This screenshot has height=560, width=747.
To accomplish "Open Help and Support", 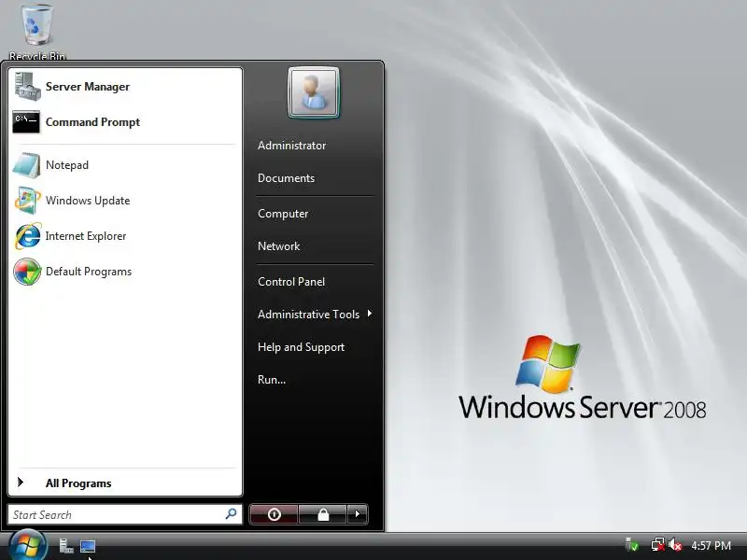I will pyautogui.click(x=301, y=347).
